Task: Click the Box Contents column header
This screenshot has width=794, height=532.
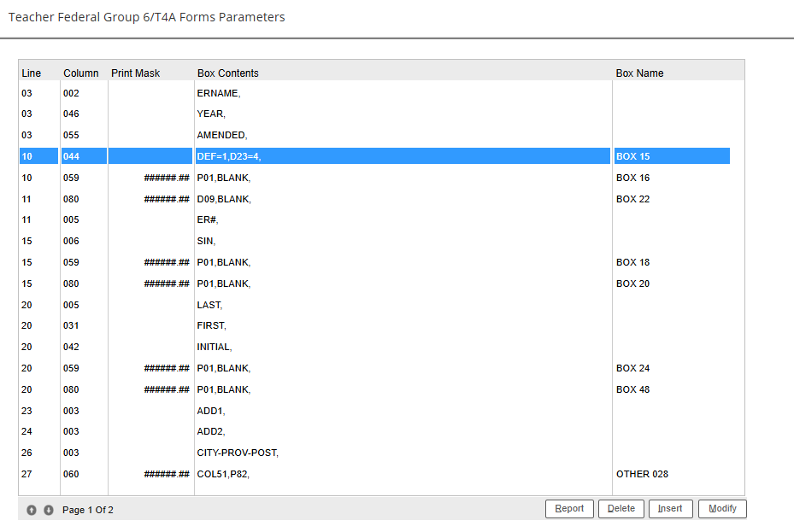Action: 227,73
